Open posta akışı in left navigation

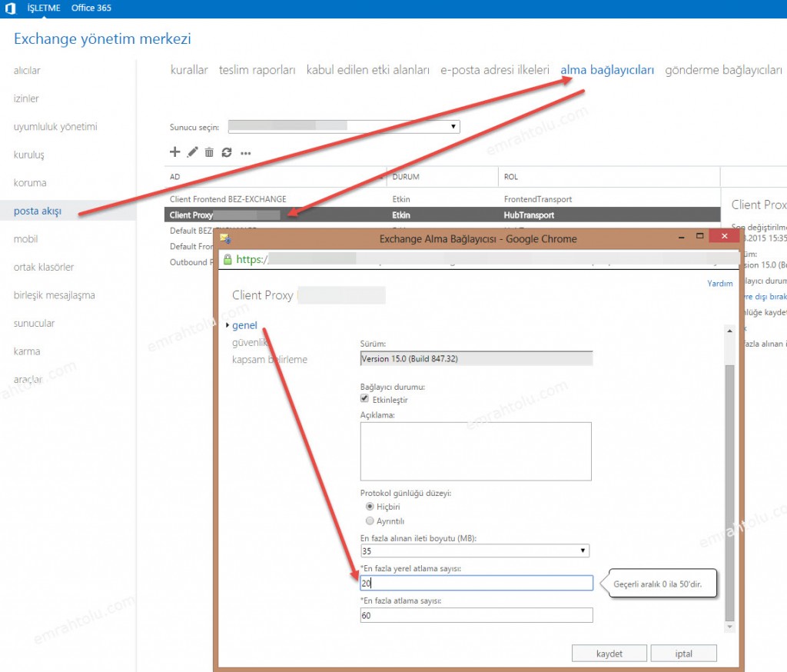[37, 211]
